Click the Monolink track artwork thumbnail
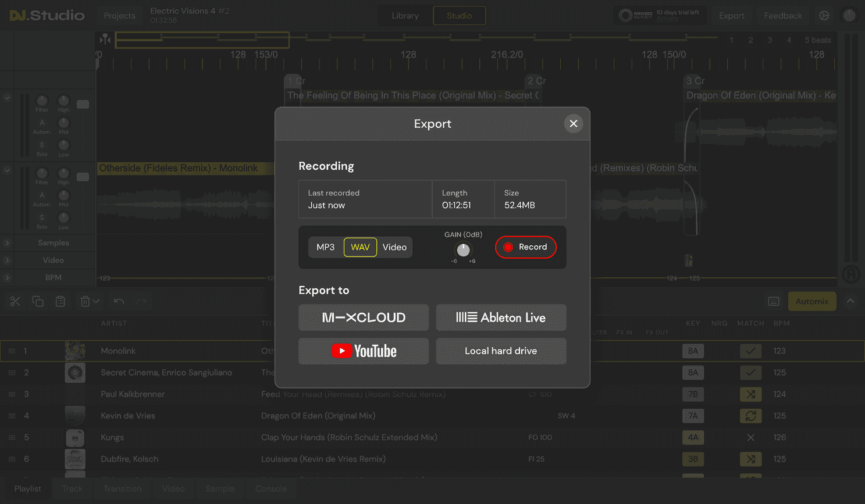 click(x=74, y=351)
